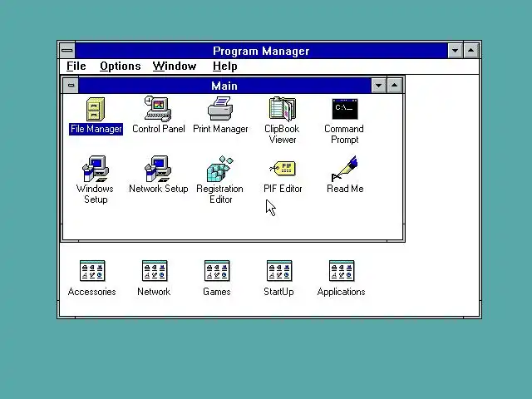Open the Window menu
Image resolution: width=532 pixels, height=399 pixels.
click(175, 66)
